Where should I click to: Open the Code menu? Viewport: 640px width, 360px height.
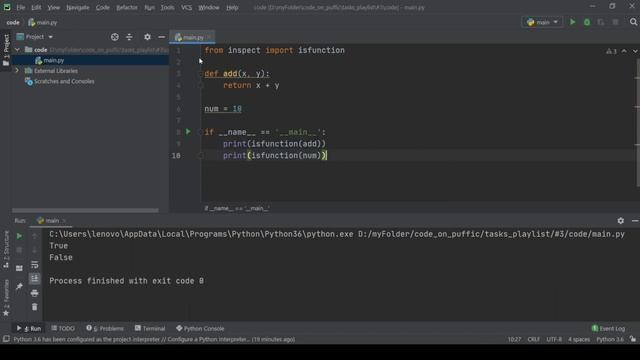(x=102, y=7)
